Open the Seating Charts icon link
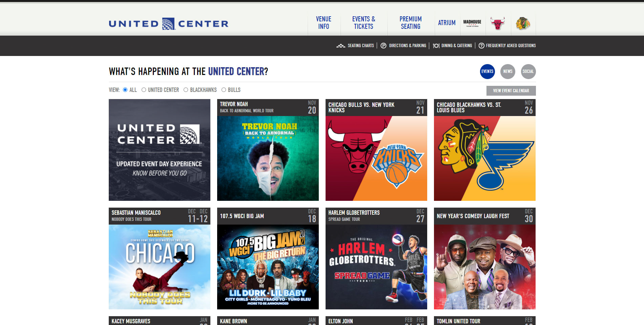This screenshot has height=325, width=644. 340,45
